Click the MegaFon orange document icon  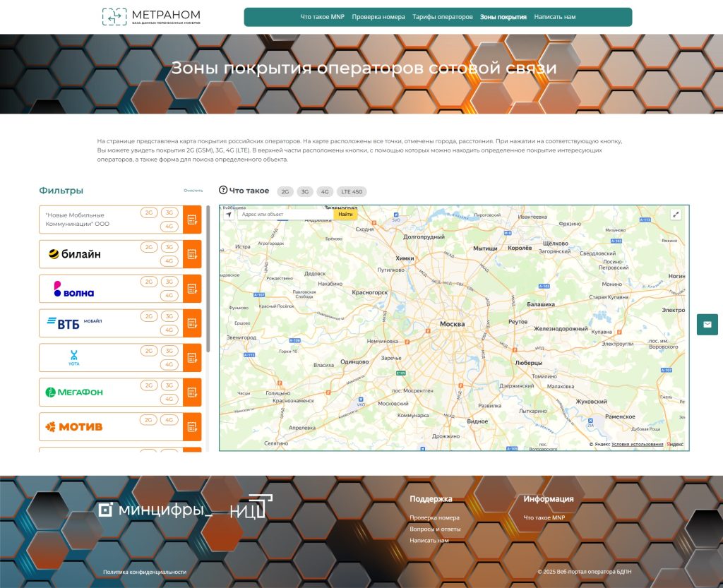pos(192,392)
